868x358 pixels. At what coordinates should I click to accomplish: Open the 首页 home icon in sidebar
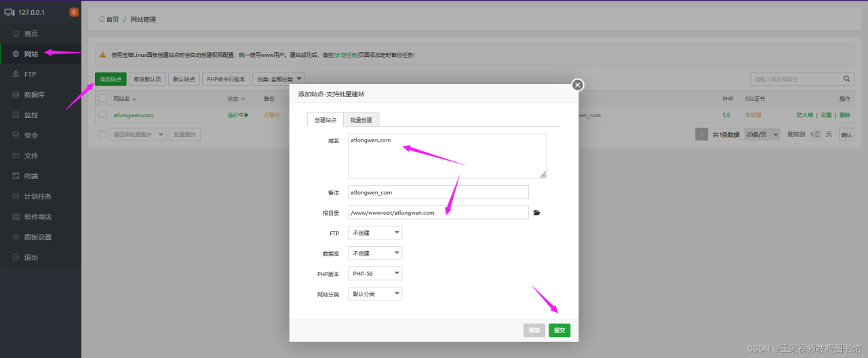coord(16,33)
